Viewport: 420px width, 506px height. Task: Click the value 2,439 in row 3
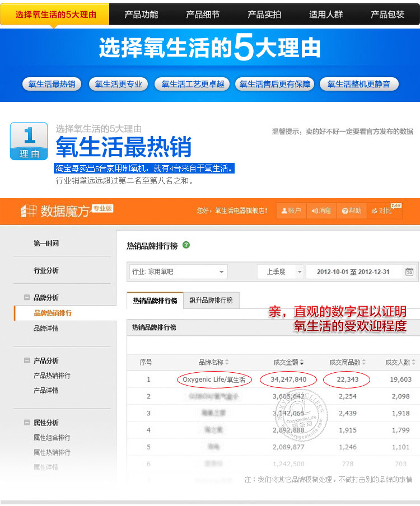tap(348, 414)
